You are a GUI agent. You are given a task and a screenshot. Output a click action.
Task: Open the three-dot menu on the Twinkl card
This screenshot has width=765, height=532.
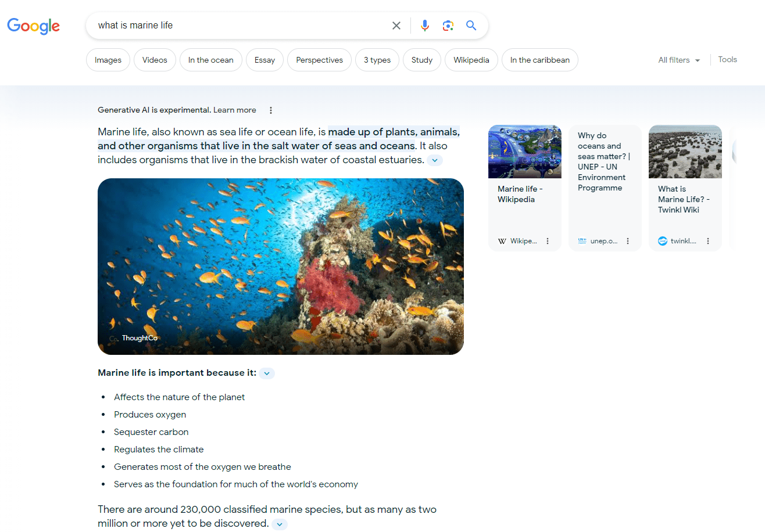tap(707, 240)
